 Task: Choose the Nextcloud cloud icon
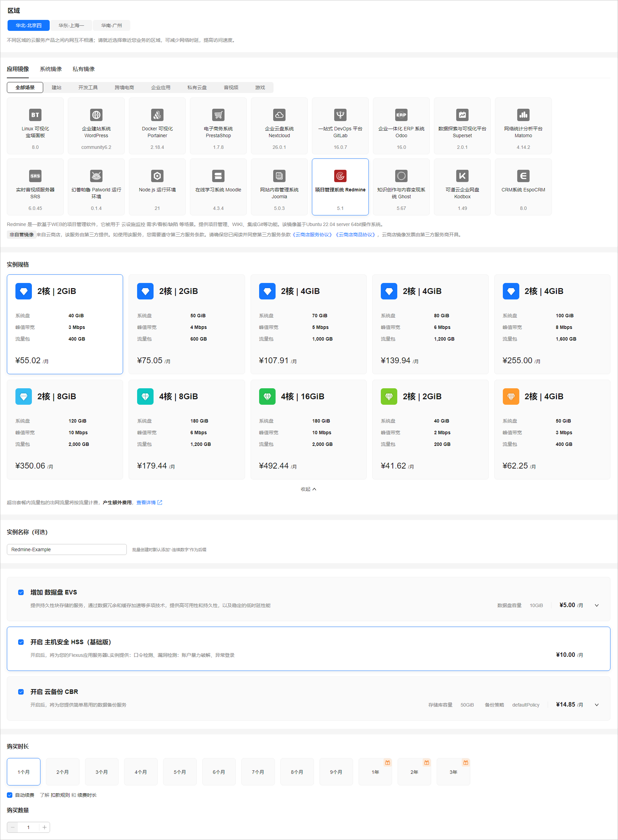[x=279, y=115]
